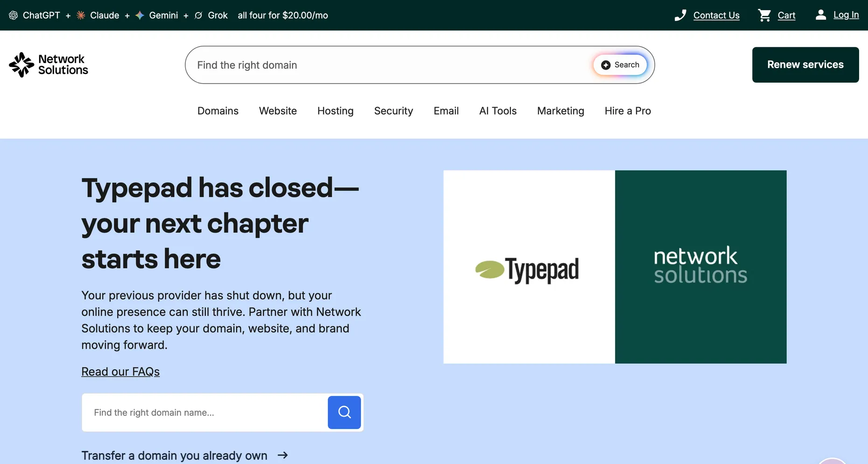The image size is (868, 464).
Task: Click the arrow next to Transfer a domain
Action: click(x=283, y=455)
